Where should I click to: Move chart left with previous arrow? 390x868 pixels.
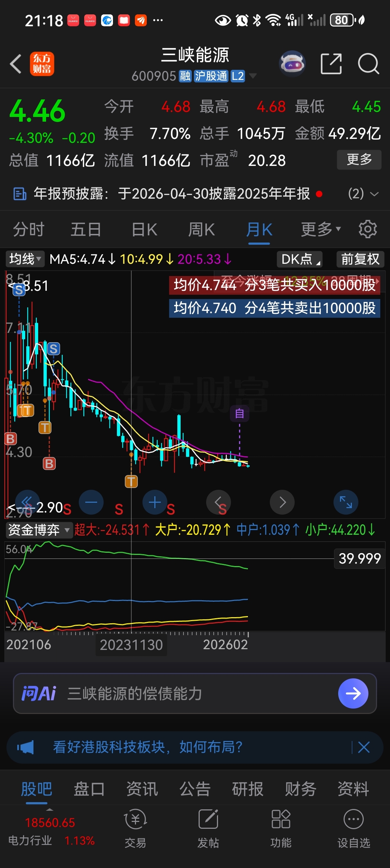click(x=218, y=502)
